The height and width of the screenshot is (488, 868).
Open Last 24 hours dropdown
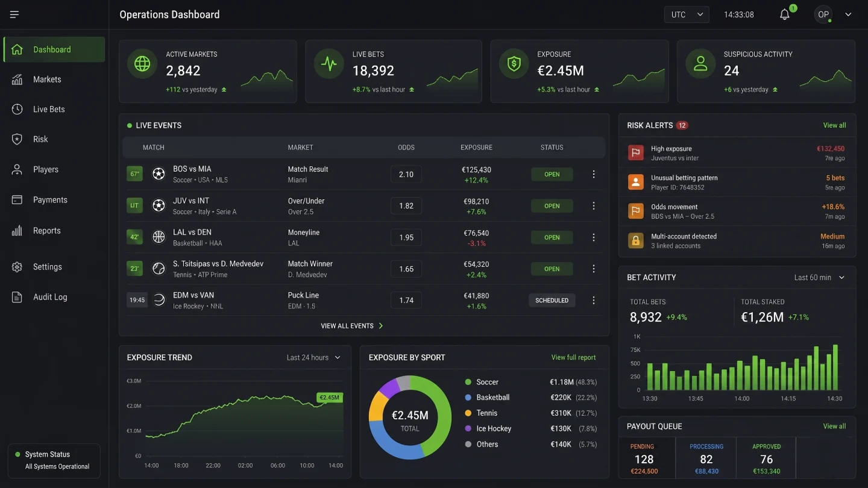point(313,357)
